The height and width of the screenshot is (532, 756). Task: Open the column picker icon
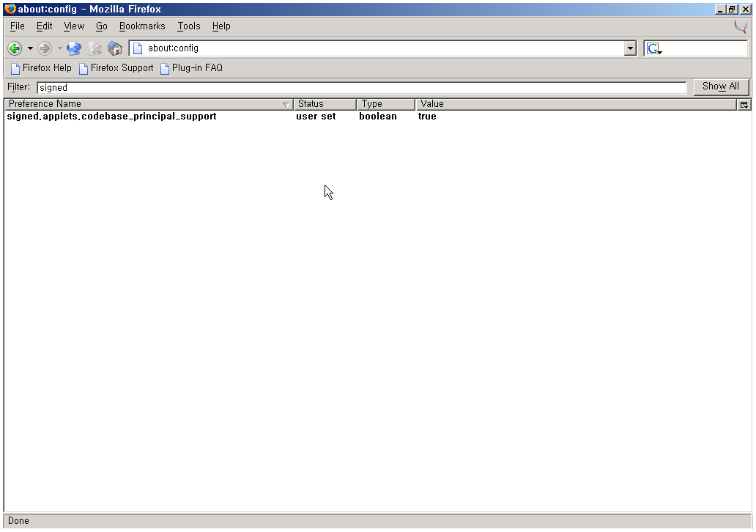(x=744, y=105)
